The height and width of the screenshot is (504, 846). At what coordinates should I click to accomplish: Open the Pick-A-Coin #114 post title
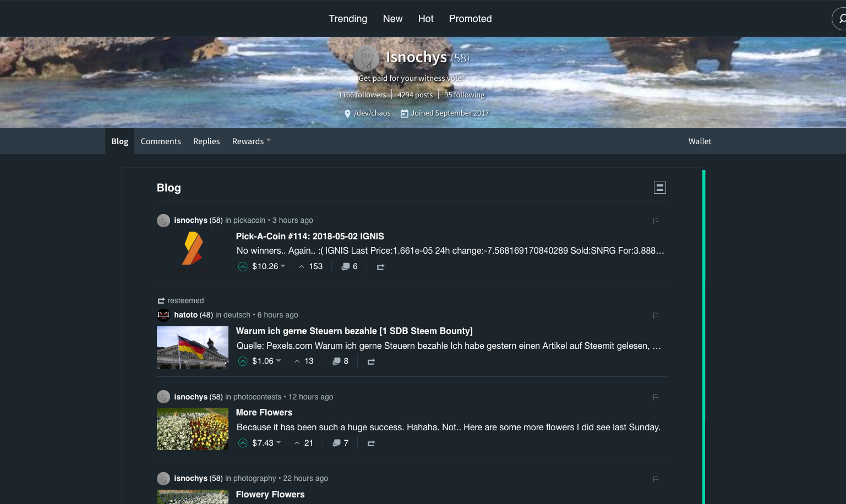tap(310, 236)
